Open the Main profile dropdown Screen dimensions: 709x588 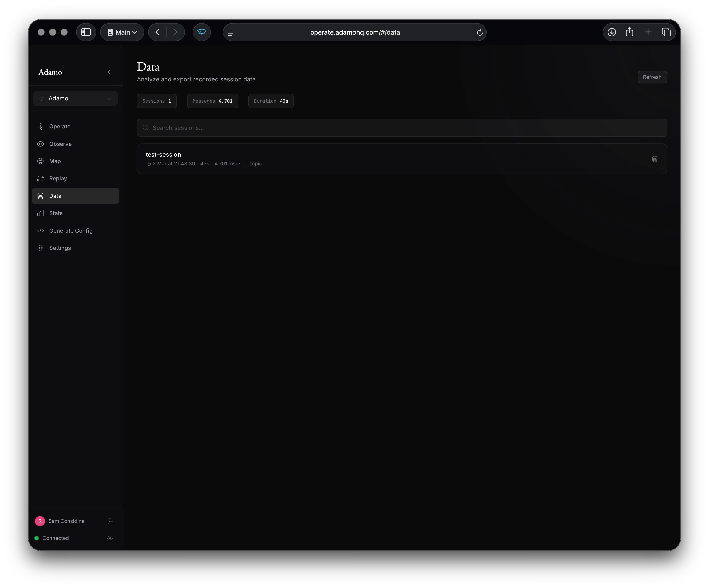(x=122, y=32)
